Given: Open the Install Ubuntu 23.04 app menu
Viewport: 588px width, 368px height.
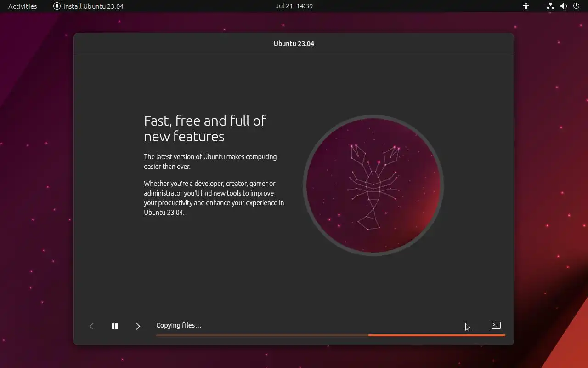Looking at the screenshot, I should pos(88,6).
